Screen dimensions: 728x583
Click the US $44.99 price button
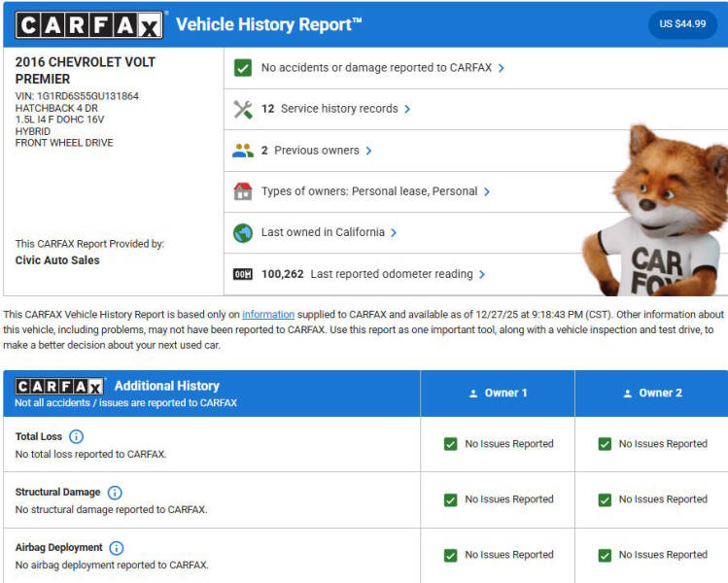(x=682, y=24)
